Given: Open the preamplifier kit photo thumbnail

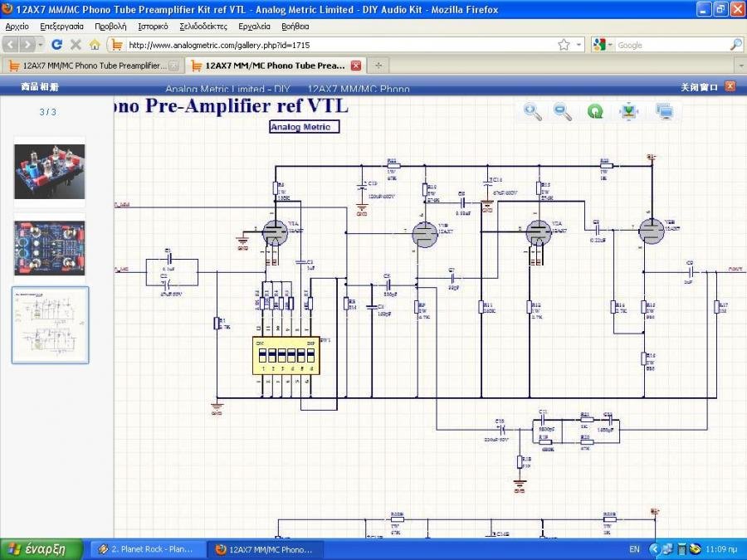Looking at the screenshot, I should click(50, 172).
